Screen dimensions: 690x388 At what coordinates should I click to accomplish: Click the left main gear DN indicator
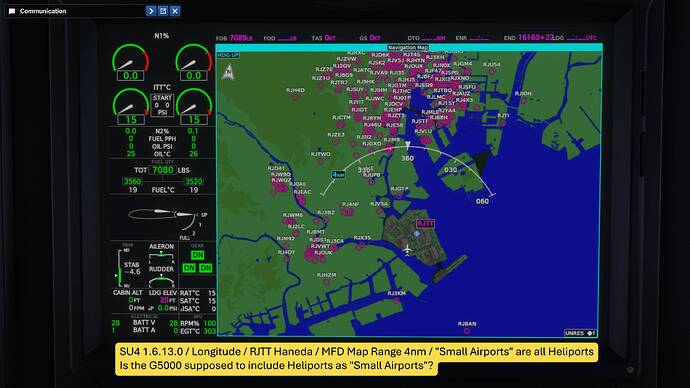pos(189,268)
